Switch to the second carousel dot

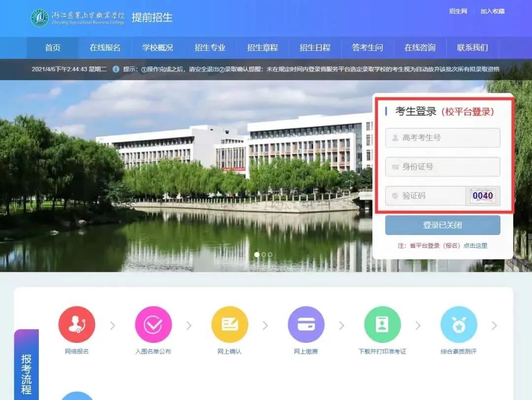coord(264,255)
